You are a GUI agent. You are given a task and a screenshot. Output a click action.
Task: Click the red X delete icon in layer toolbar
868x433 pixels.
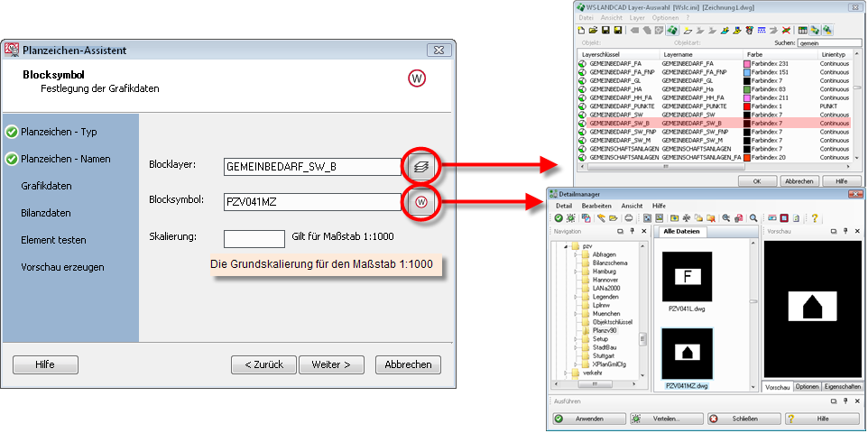point(786,30)
